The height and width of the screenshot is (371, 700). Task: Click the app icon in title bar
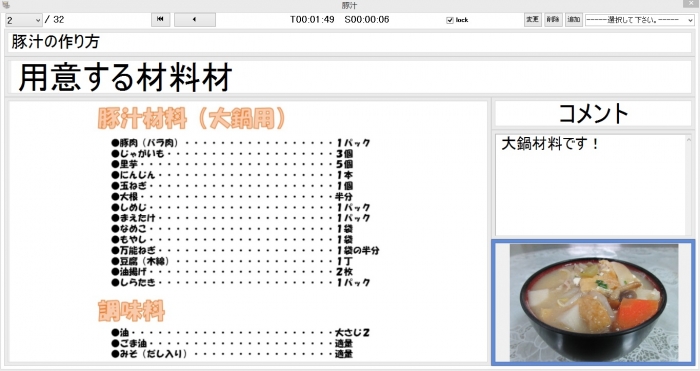click(6, 5)
